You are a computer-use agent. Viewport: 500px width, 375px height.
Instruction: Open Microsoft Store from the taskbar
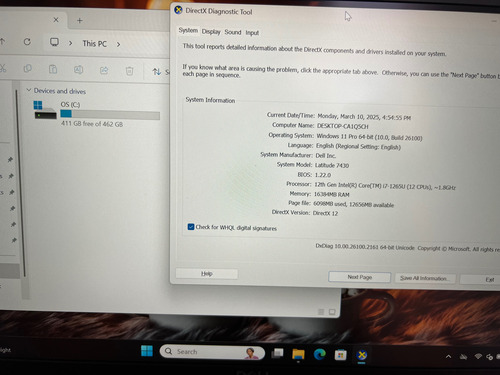(341, 355)
